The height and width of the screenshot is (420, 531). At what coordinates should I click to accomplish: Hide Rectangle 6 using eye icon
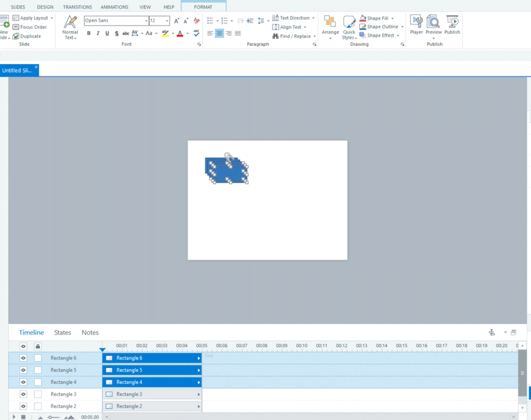23,358
